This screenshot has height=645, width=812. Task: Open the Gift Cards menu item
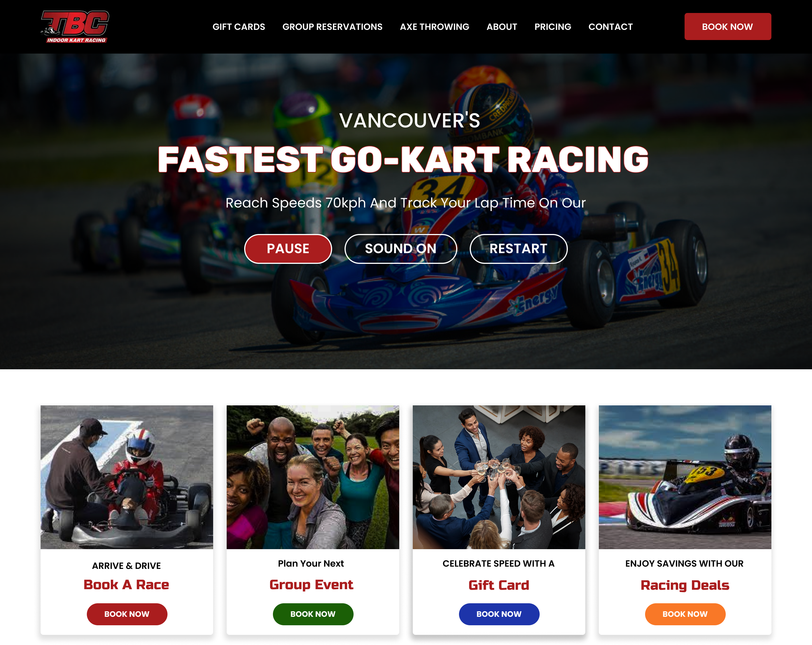click(239, 27)
